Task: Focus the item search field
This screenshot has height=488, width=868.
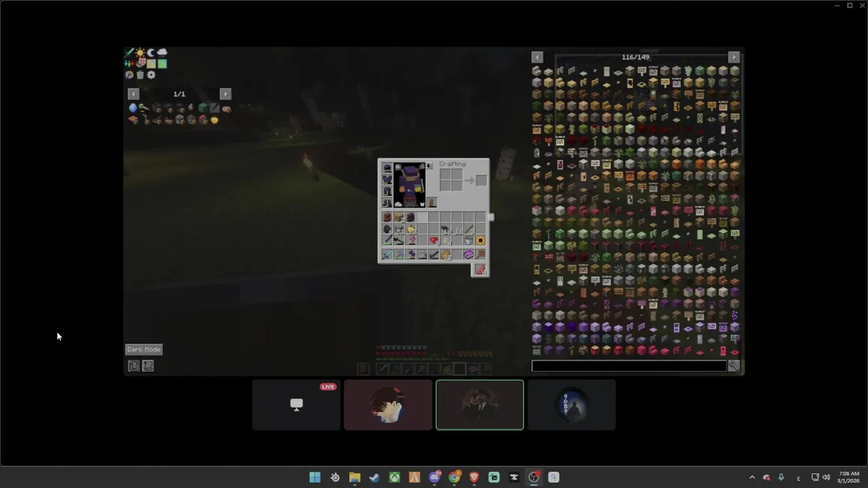Action: click(x=629, y=366)
